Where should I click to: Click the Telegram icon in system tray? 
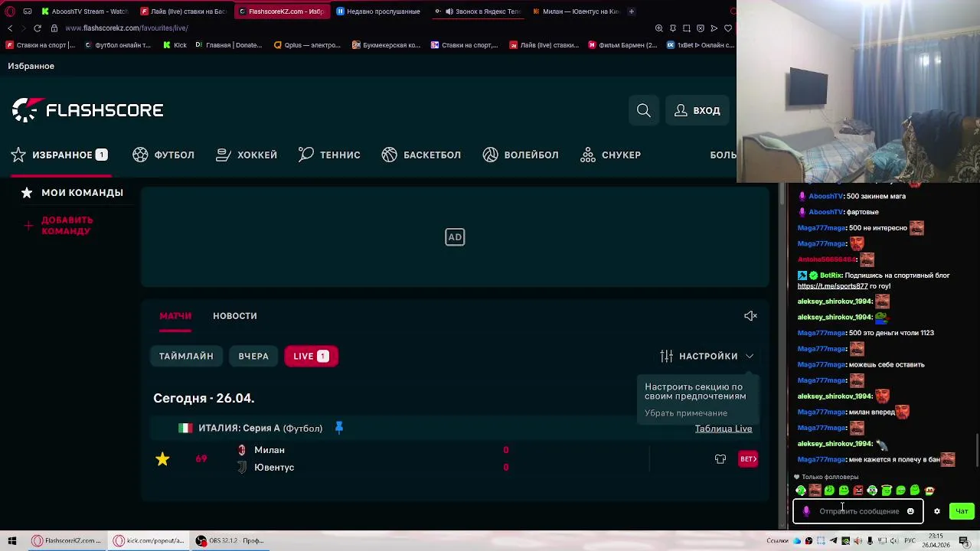[833, 541]
